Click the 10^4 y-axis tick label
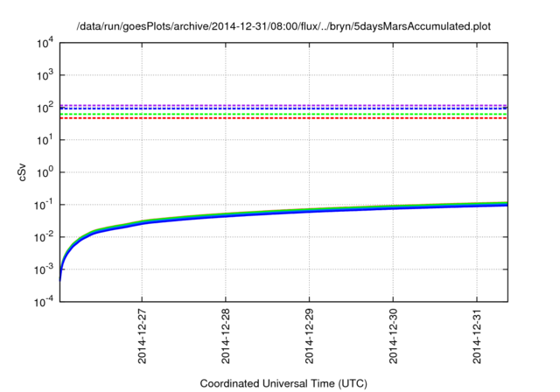This screenshot has height=392, width=560. (45, 43)
